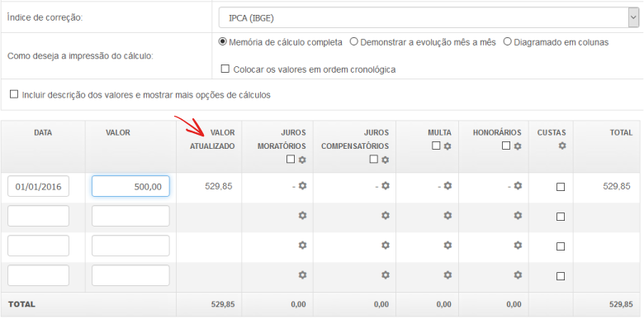Click the 529,85 updated value in first row

219,186
